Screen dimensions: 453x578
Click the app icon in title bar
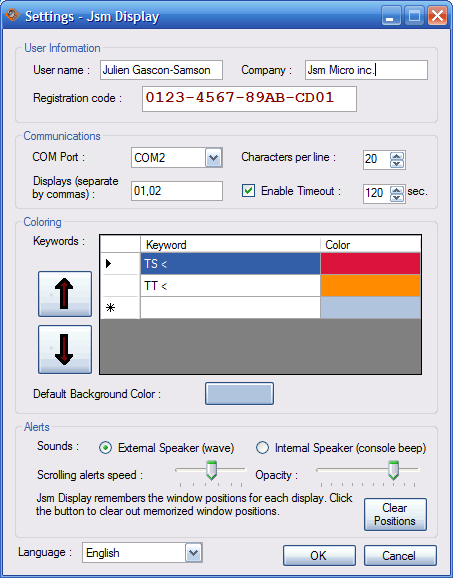coord(12,15)
